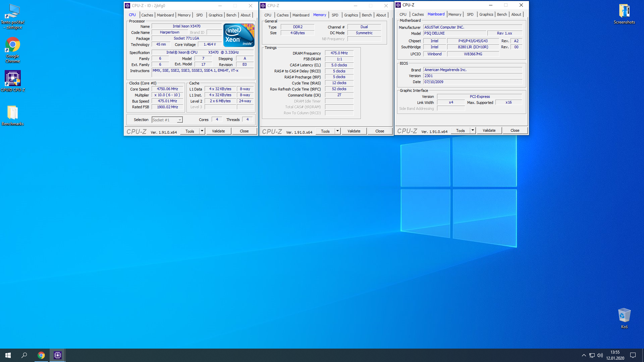Click Validate in the middle CPU-Z window

354,131
